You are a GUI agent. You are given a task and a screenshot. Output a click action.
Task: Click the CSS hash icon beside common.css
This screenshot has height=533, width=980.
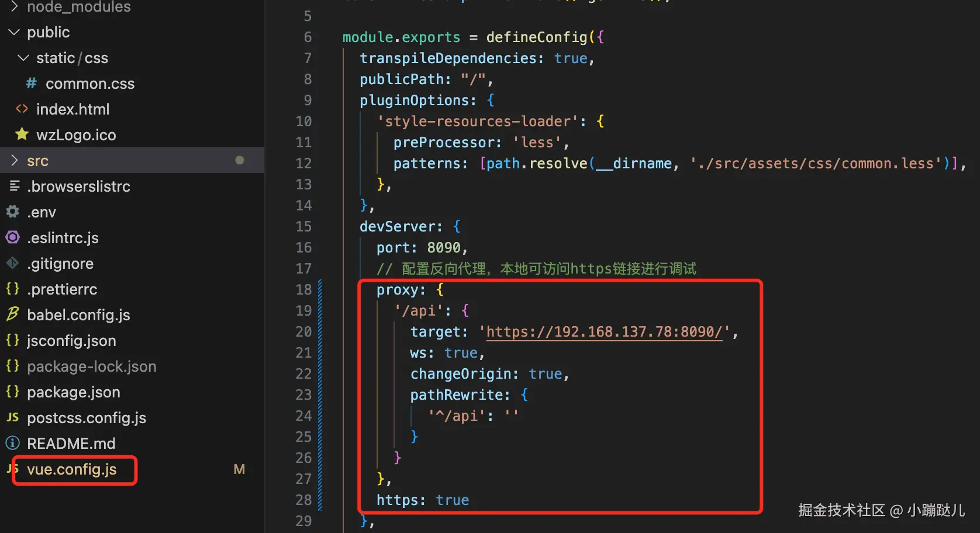point(31,83)
